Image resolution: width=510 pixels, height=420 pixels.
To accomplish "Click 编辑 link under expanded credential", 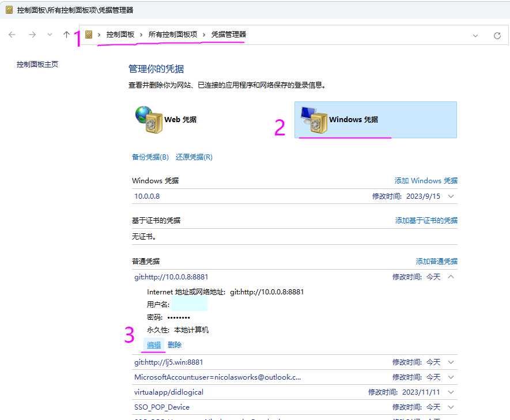I will point(154,345).
